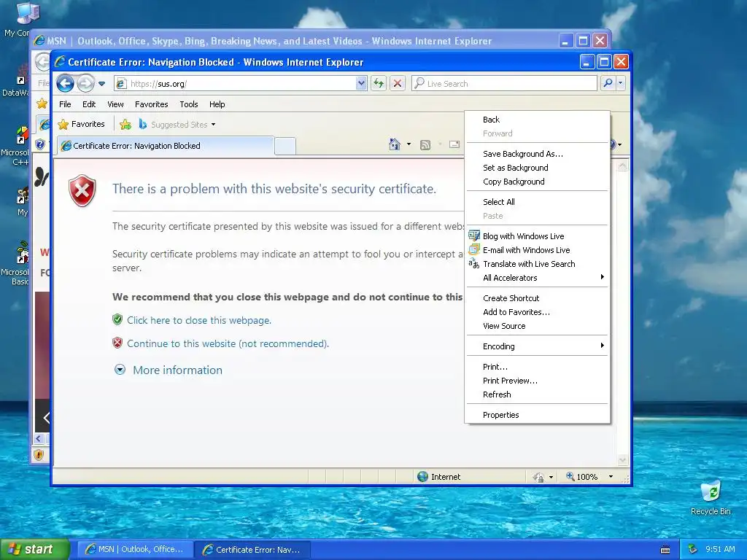
Task: Click the red Stop loading icon
Action: (x=398, y=83)
